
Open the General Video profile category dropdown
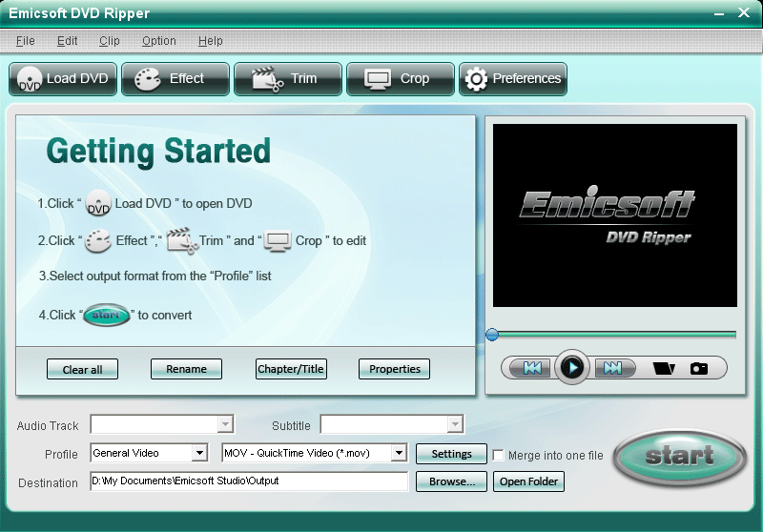tap(199, 453)
